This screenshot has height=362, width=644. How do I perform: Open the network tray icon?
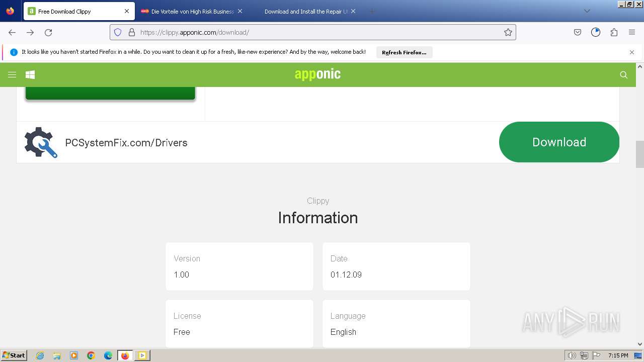584,355
